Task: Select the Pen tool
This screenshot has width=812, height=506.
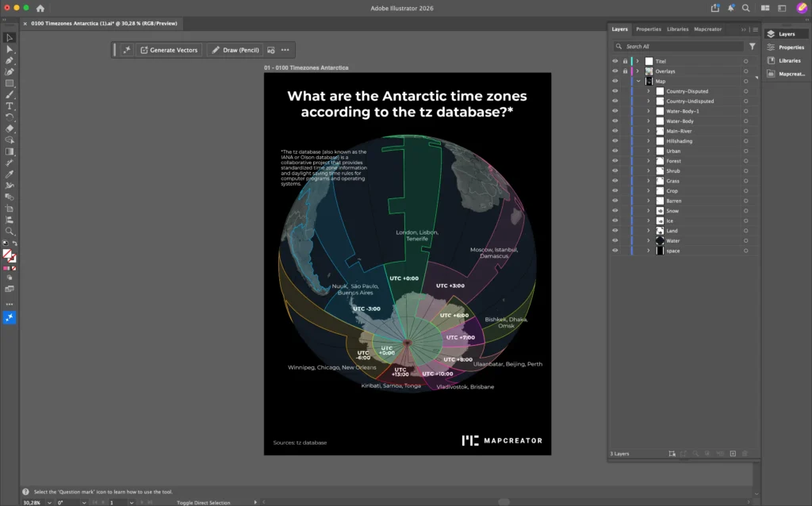Action: (x=10, y=60)
